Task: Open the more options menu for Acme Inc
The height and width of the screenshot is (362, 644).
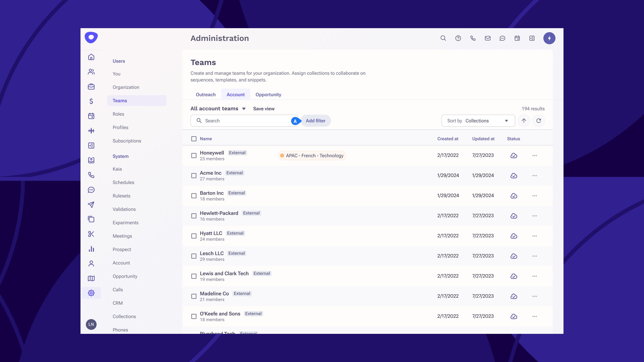Action: click(x=534, y=176)
